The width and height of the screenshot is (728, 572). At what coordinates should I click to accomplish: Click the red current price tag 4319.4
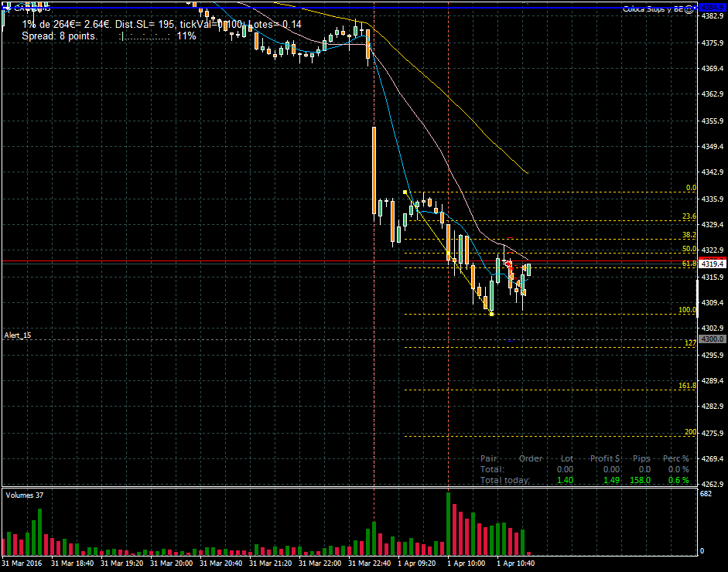point(711,264)
